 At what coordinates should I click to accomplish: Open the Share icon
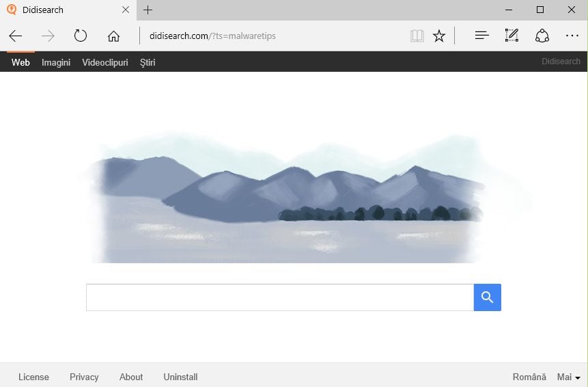pyautogui.click(x=542, y=36)
